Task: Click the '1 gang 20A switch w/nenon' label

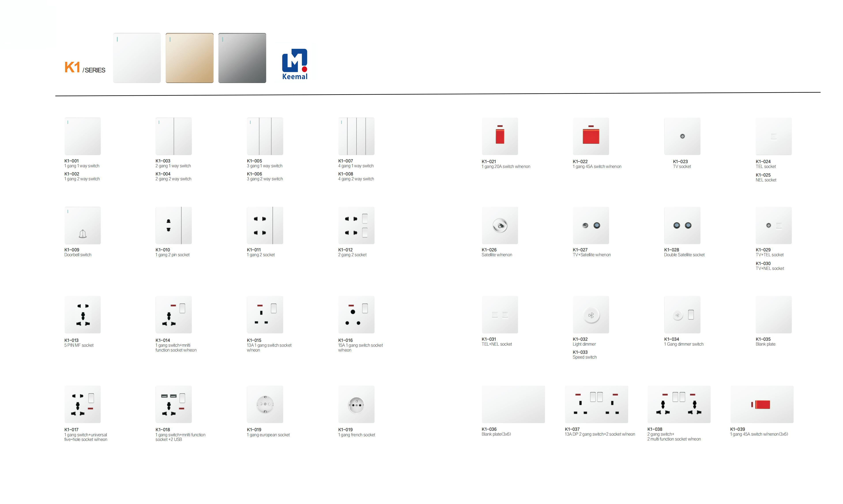Action: (x=506, y=167)
